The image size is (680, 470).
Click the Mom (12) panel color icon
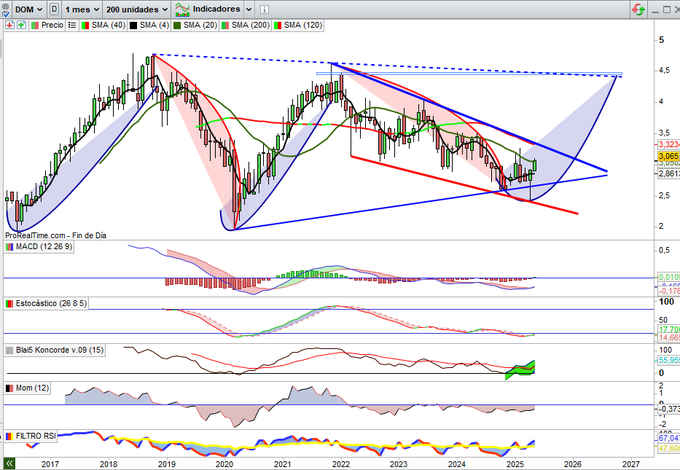pos(9,388)
